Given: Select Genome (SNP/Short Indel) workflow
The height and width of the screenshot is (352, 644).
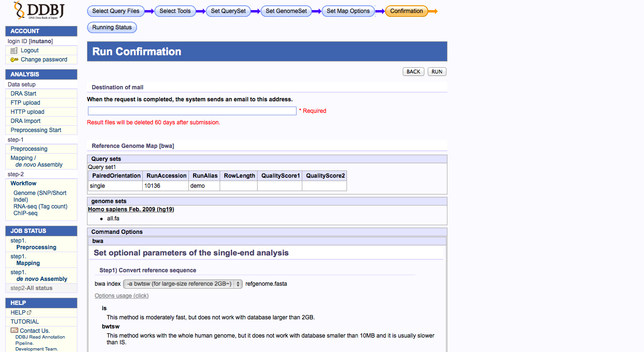Looking at the screenshot, I should [x=40, y=196].
